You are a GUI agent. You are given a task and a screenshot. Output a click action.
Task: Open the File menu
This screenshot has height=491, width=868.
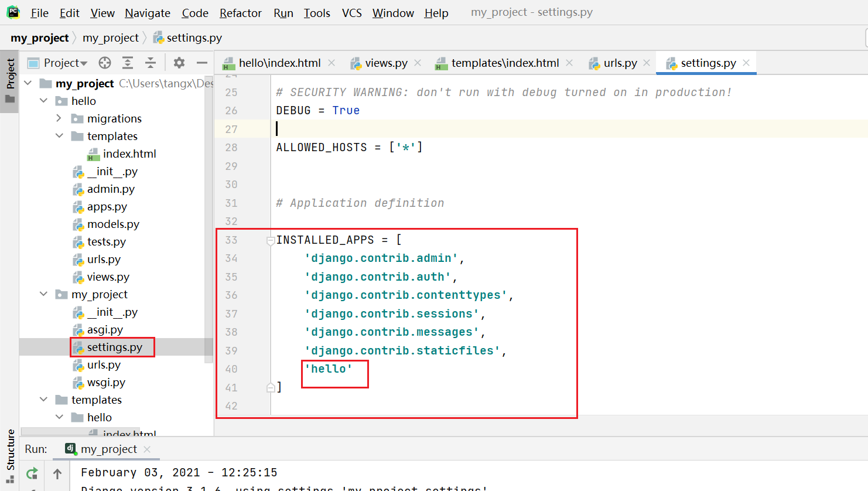click(x=39, y=13)
